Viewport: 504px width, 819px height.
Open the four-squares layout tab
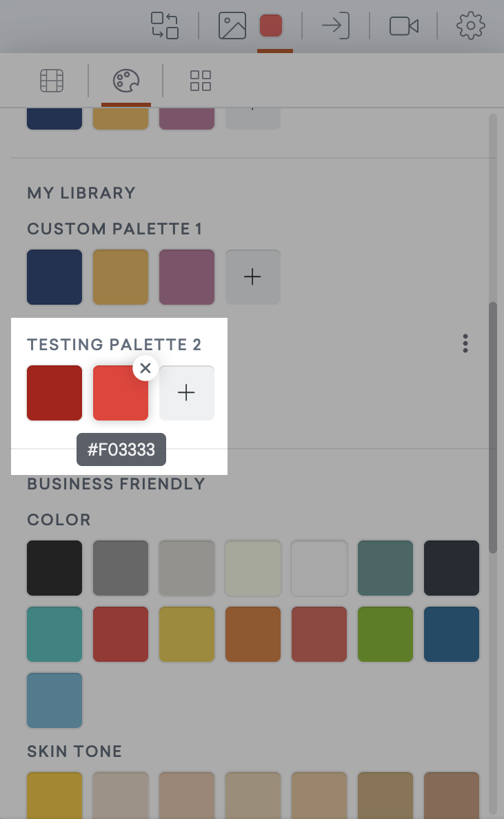tap(201, 81)
